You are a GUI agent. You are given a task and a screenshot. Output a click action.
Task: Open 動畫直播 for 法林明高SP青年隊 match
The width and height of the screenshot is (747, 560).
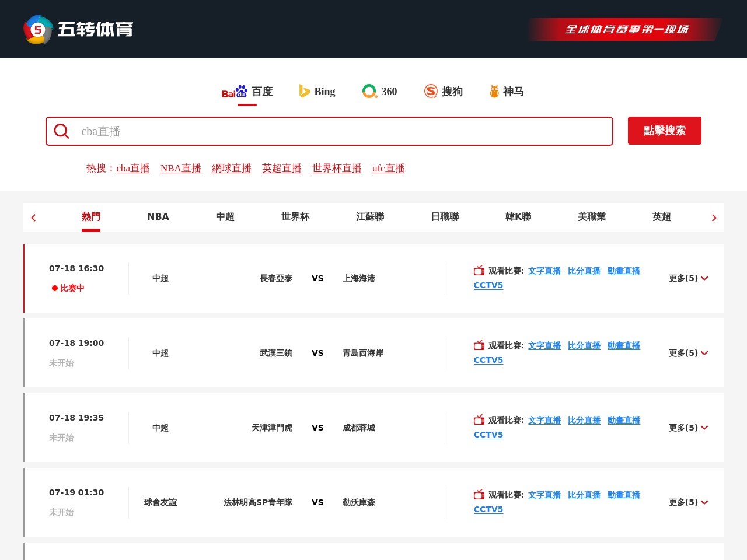(624, 495)
